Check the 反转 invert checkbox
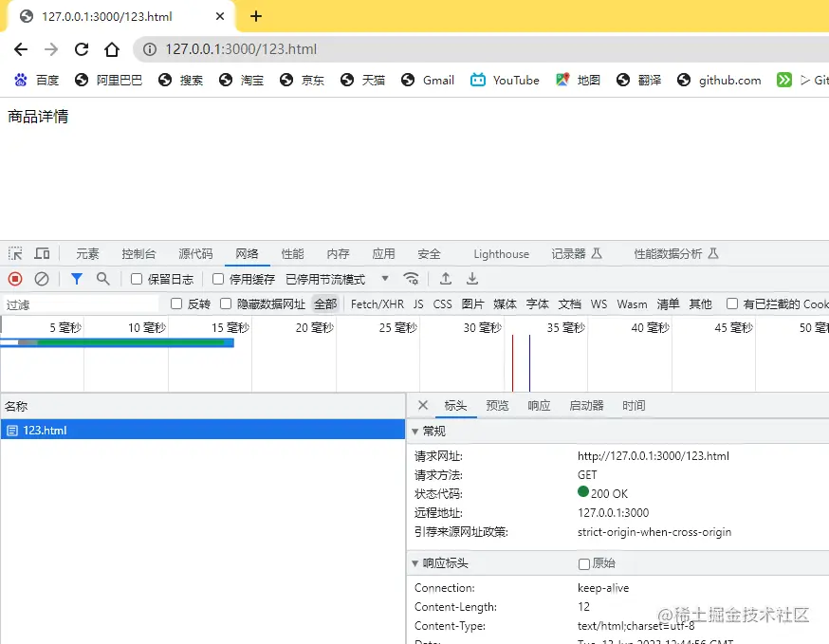This screenshot has height=644, width=829. tap(176, 304)
